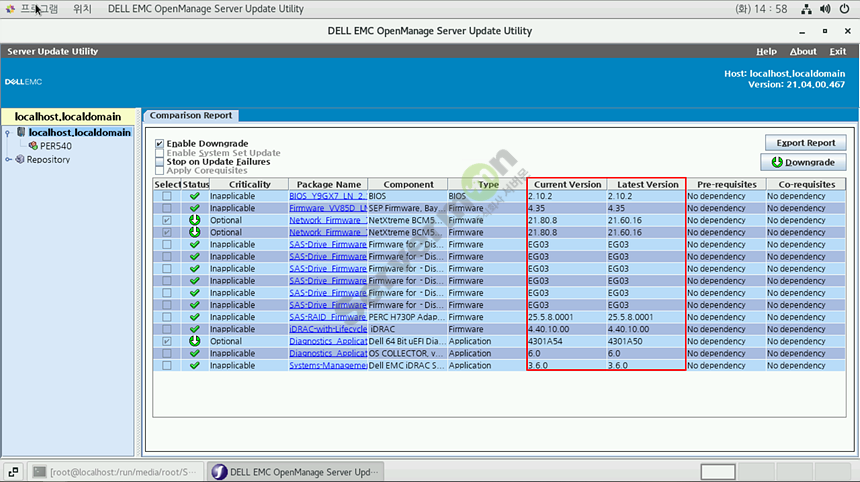Screen dimensions: 860x482
Task: Open the network status icon in top bar
Action: [x=806, y=9]
